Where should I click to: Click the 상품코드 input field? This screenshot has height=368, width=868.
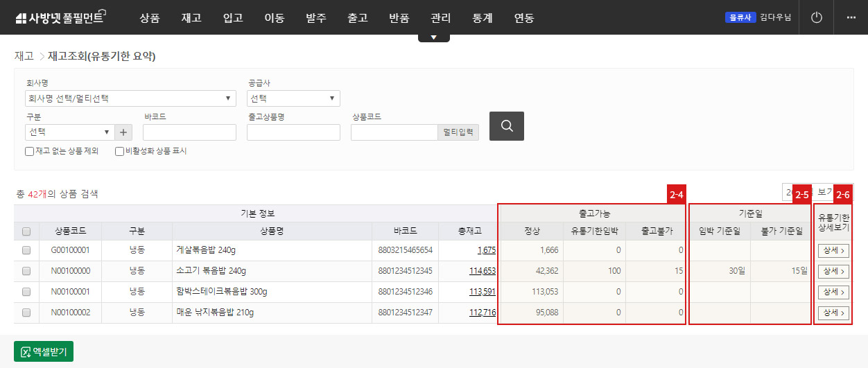(x=394, y=132)
